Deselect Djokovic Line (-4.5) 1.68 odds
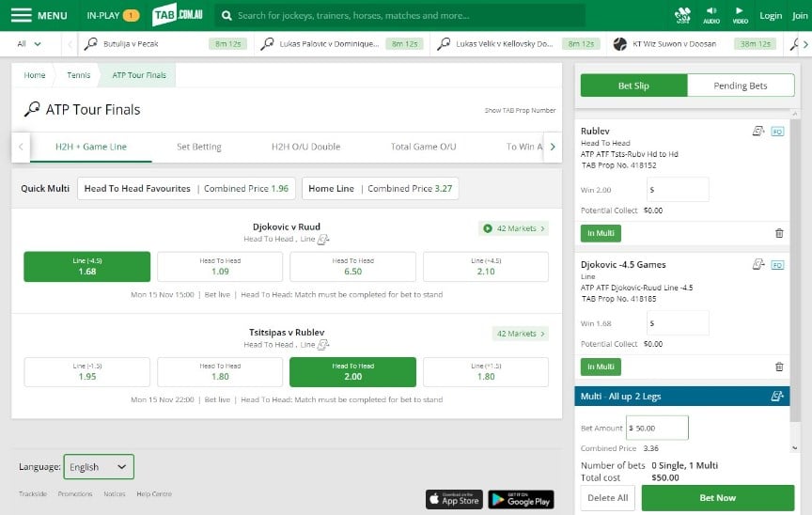This screenshot has height=515, width=812. pos(87,267)
